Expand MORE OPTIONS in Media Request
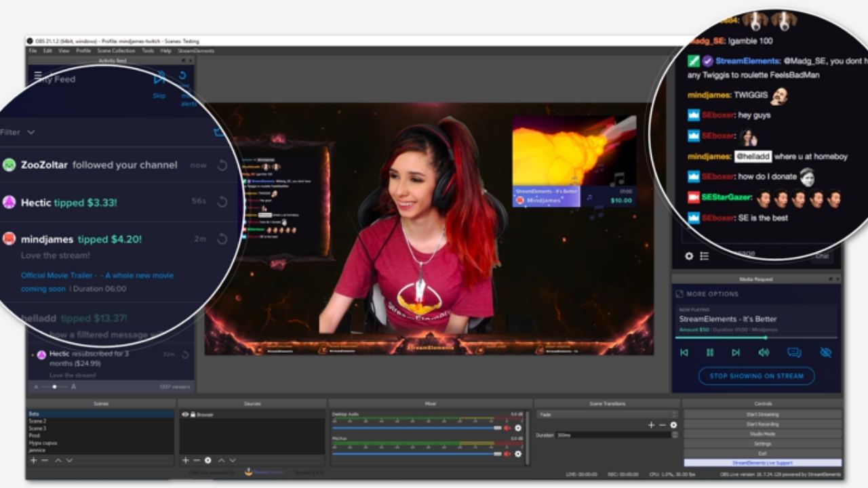The height and width of the screenshot is (488, 868). coord(707,293)
